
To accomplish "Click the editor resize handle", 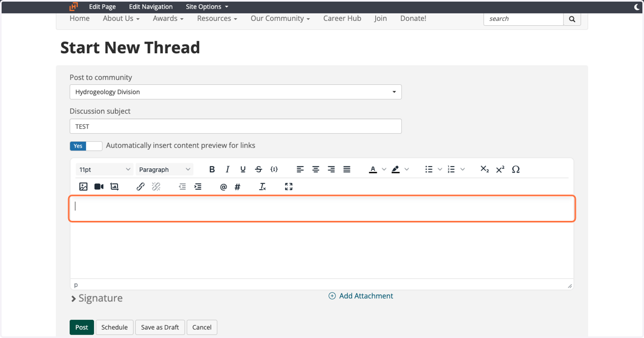I will coord(569,285).
